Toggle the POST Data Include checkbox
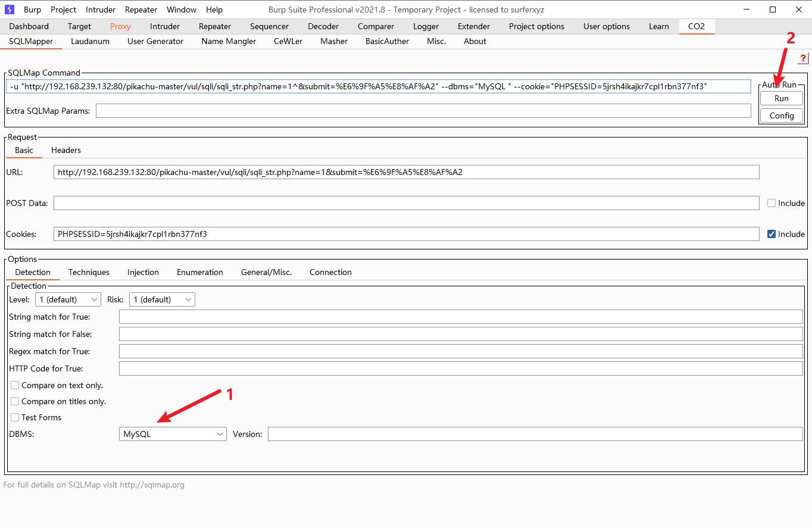This screenshot has width=812, height=528. (772, 203)
